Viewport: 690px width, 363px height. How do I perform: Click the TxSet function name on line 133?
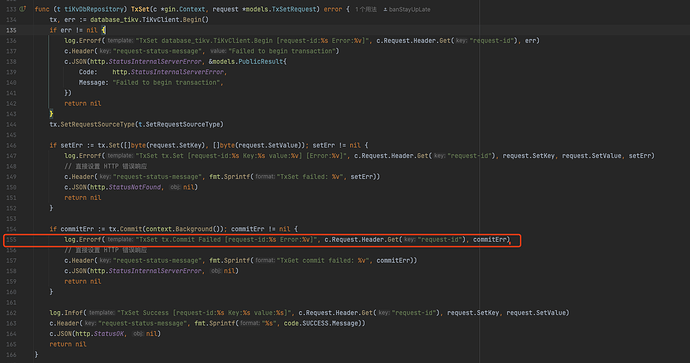pos(140,9)
